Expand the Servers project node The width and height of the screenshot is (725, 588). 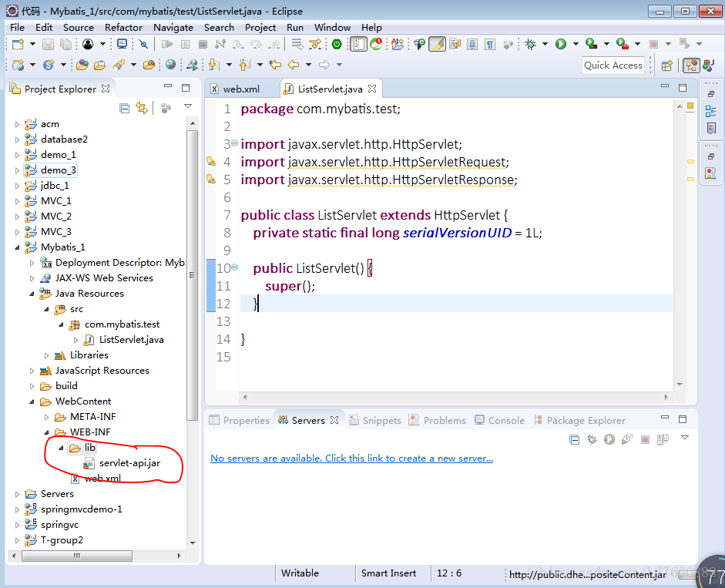click(x=17, y=494)
